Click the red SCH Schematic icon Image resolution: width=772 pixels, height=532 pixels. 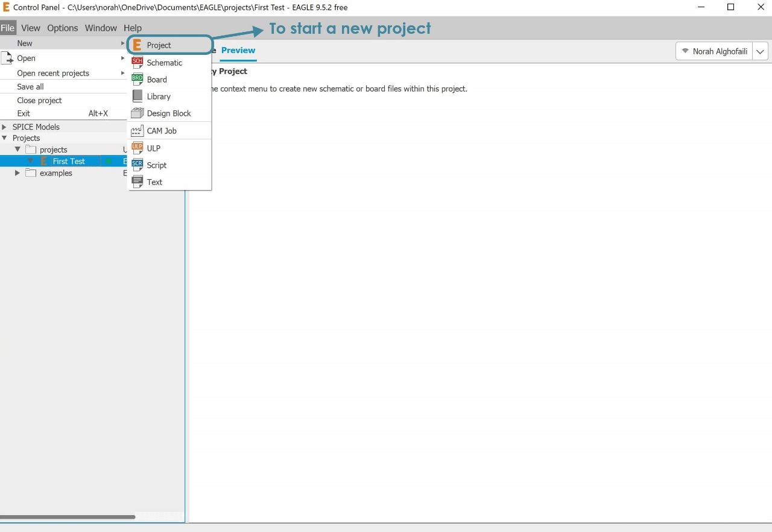(x=137, y=62)
